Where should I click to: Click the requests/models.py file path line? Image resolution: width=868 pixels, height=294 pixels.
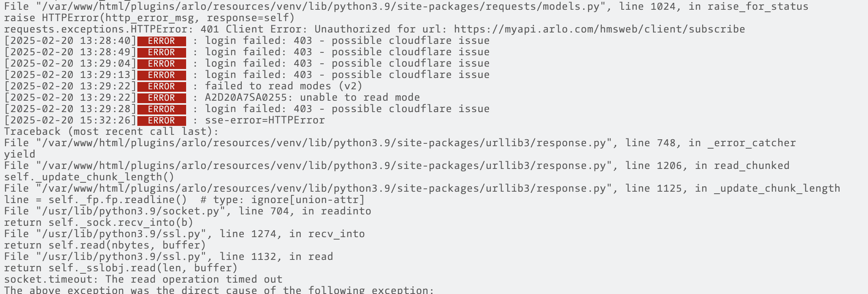406,6
